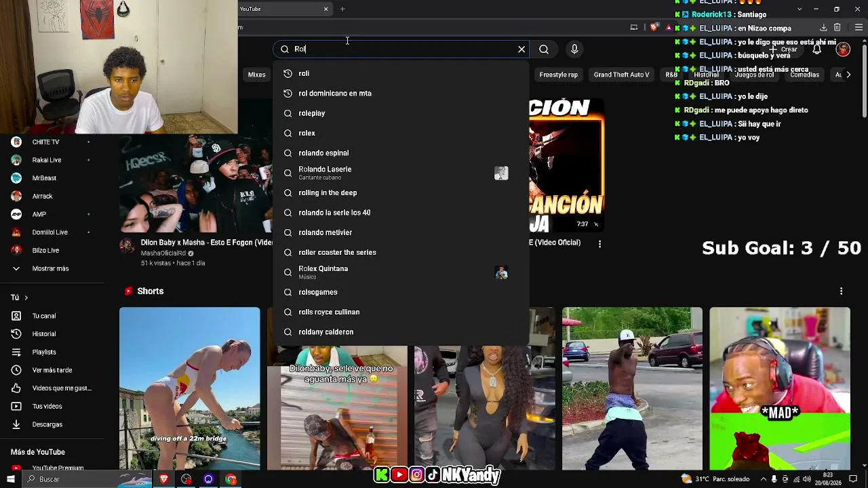The width and height of the screenshot is (868, 488).
Task: Select the YouTube browser tab
Action: point(285,9)
